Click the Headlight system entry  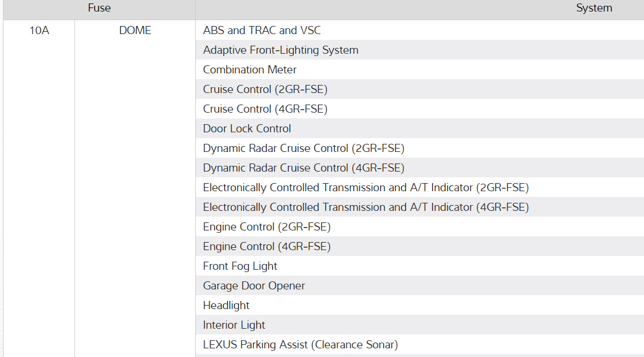(226, 306)
